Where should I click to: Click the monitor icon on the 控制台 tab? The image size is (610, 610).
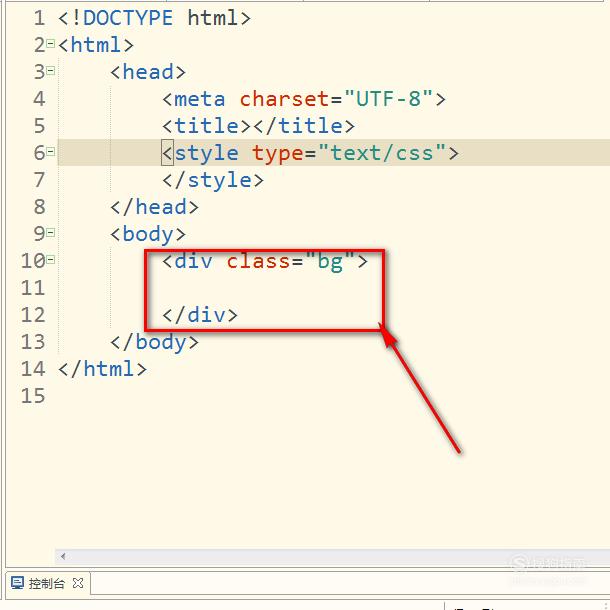pos(18,583)
